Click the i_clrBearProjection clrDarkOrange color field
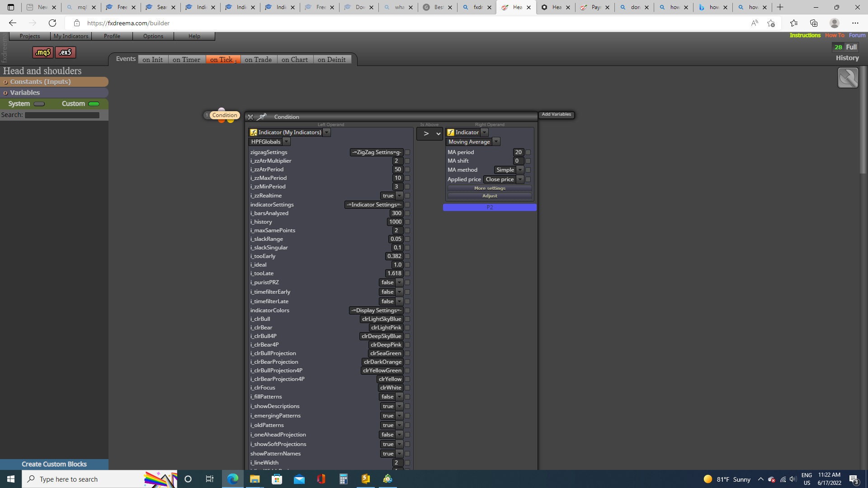 [x=382, y=362]
